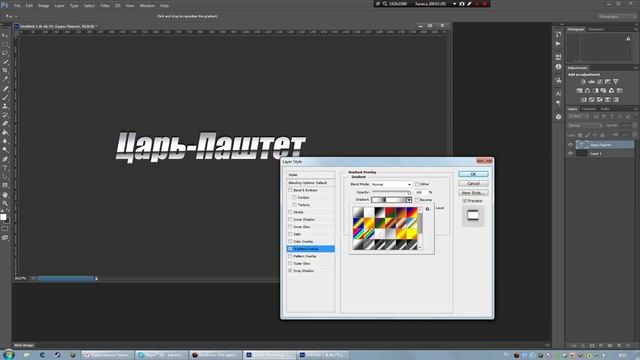Image resolution: width=640 pixels, height=360 pixels.
Task: Click the Opacity slider in Gradient Overlay
Action: pyautogui.click(x=391, y=192)
